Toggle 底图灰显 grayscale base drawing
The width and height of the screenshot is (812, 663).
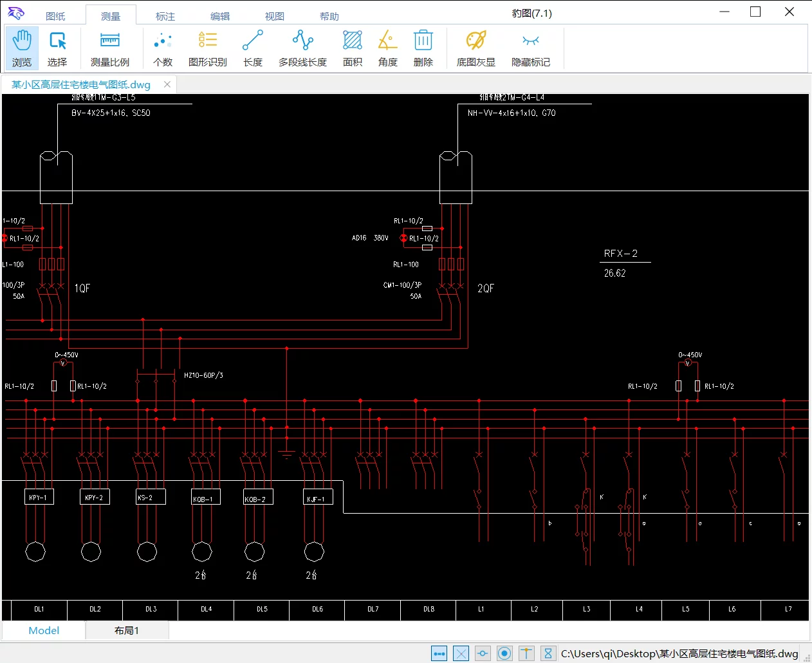(475, 48)
